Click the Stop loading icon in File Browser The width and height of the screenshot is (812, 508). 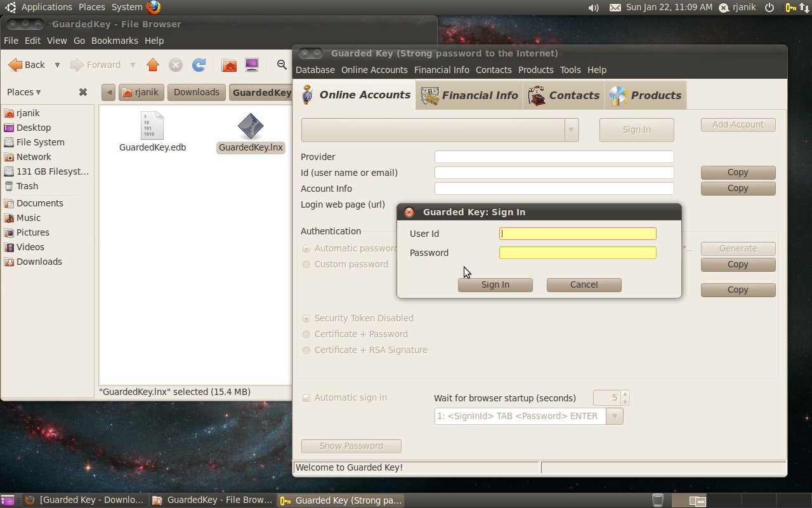tap(176, 65)
